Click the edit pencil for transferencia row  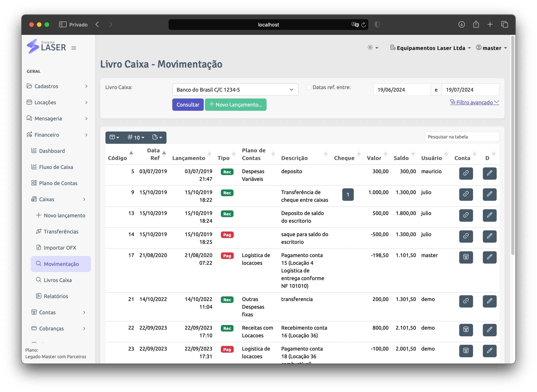point(489,301)
